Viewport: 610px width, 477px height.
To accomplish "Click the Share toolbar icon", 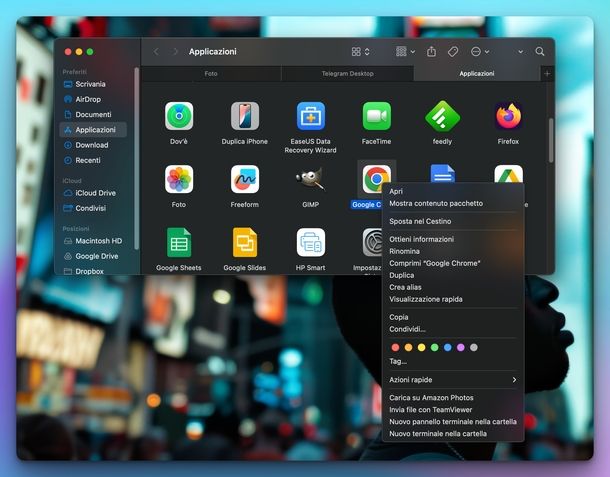I will [x=431, y=51].
